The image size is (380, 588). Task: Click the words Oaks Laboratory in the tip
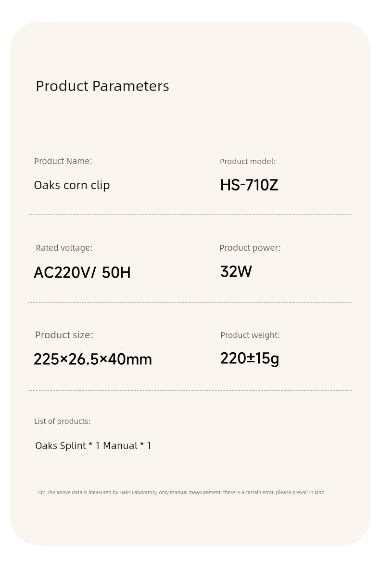138,493
